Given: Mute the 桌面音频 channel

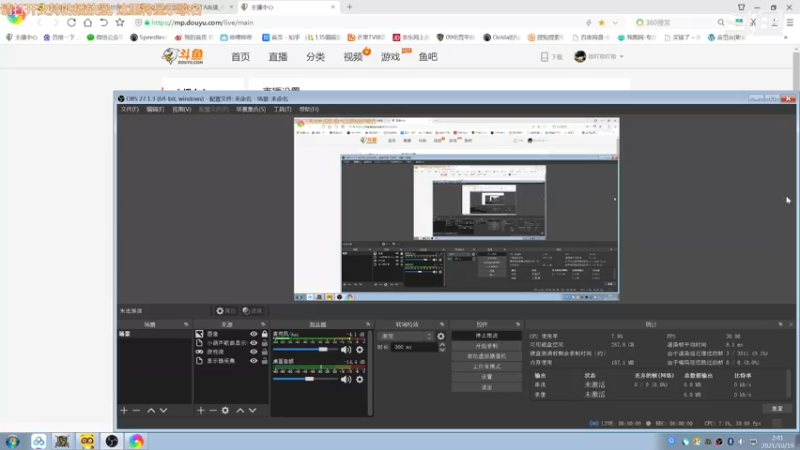Looking at the screenshot, I should pyautogui.click(x=346, y=379).
